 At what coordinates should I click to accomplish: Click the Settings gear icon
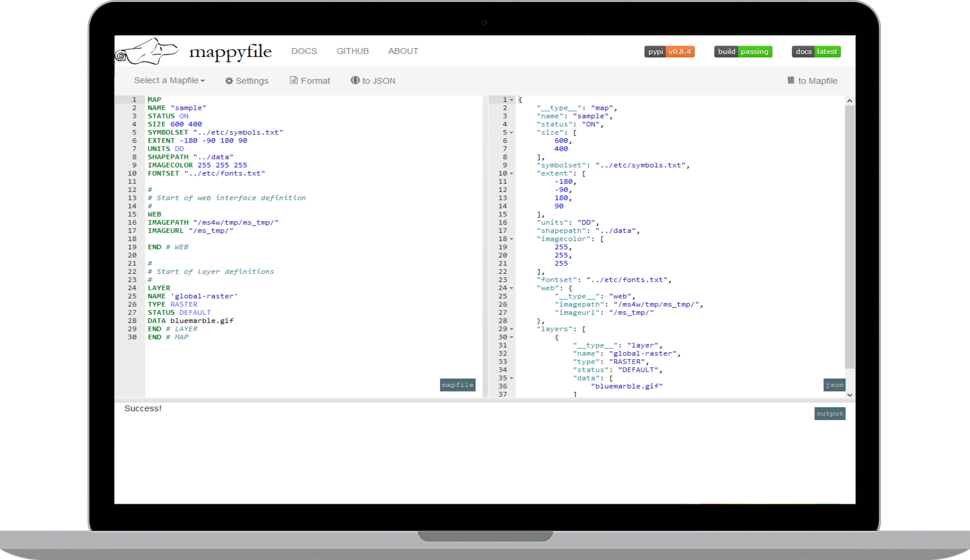click(x=229, y=81)
